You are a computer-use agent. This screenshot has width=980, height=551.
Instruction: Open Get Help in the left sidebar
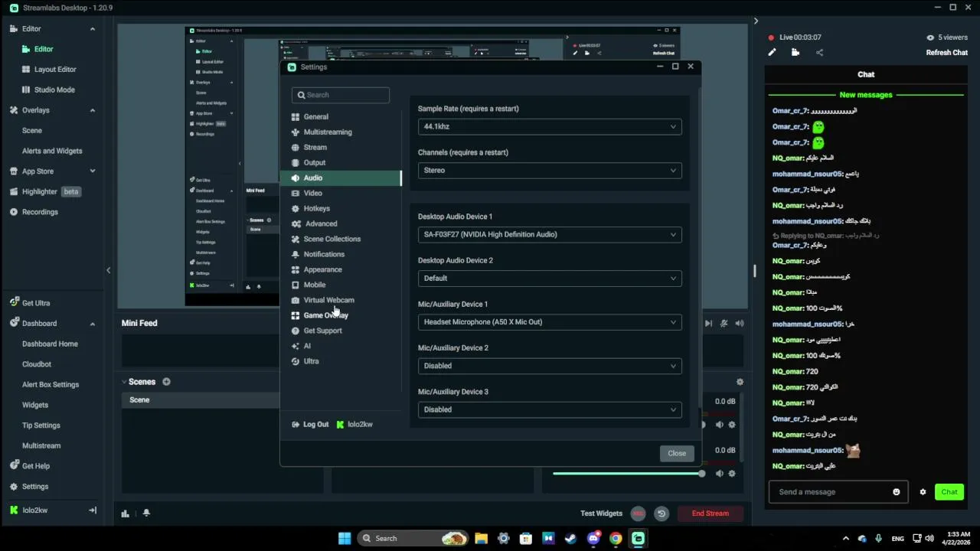[x=35, y=466]
